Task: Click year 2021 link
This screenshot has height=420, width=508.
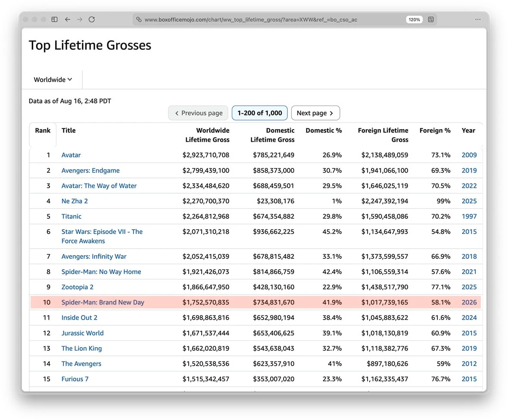Action: pyautogui.click(x=469, y=272)
